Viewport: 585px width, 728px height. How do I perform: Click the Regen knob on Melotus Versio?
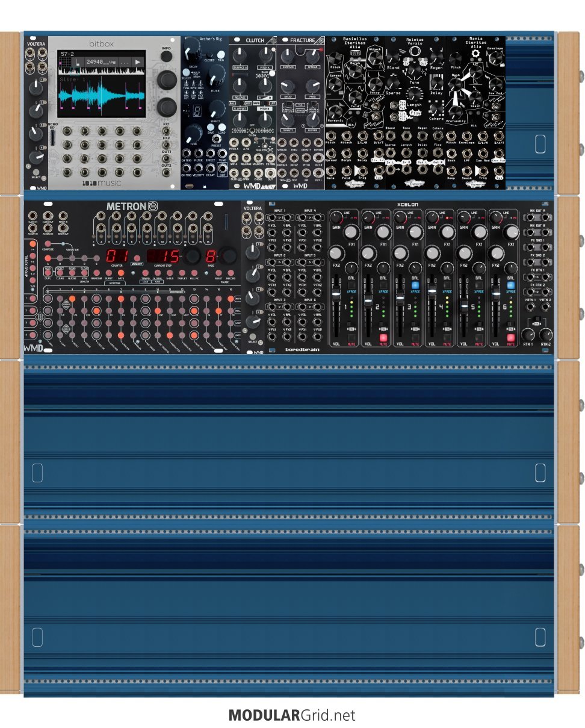436,57
